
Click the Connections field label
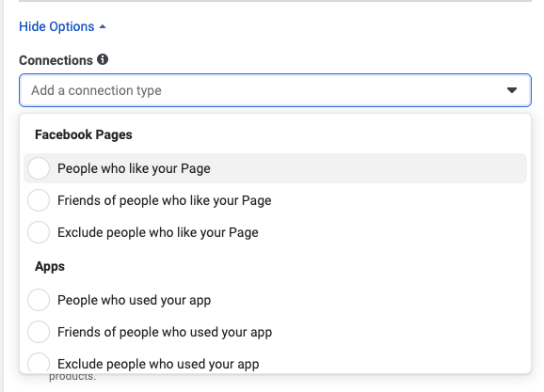56,60
